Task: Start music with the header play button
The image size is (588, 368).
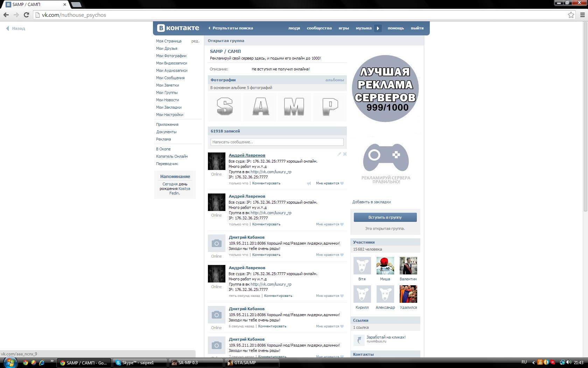Action: (x=378, y=28)
